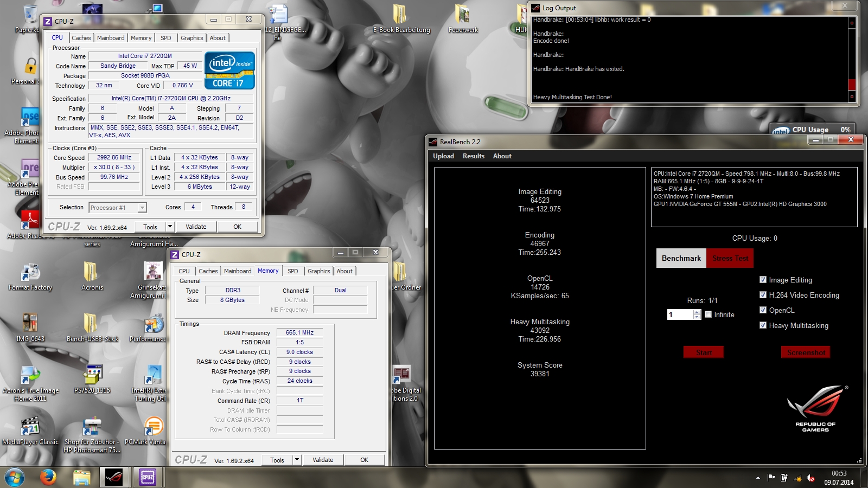This screenshot has height=488, width=868.
Task: Switch to the Caches tab in top CPU-Z
Action: (x=81, y=38)
